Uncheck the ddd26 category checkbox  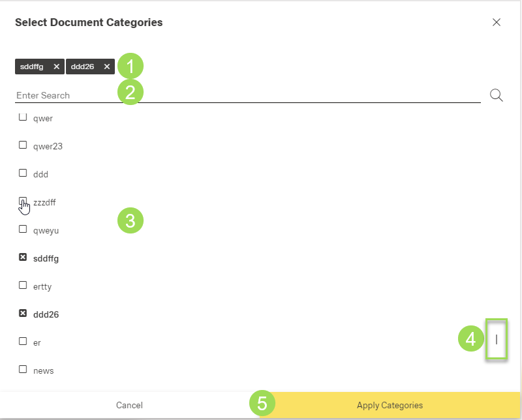tap(23, 314)
